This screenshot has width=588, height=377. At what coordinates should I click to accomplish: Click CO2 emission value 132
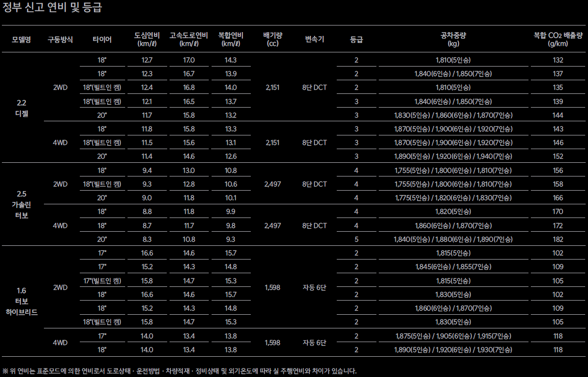coord(558,60)
